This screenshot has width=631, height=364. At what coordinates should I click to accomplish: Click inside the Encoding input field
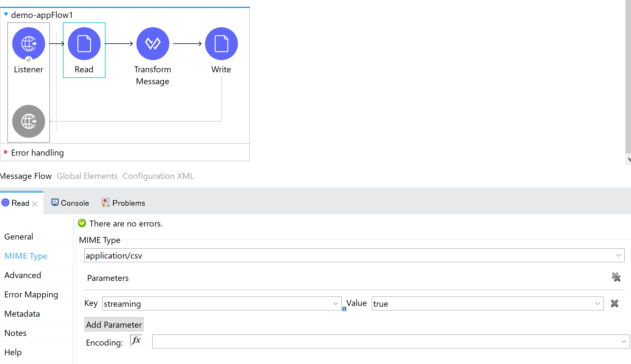tap(386, 342)
